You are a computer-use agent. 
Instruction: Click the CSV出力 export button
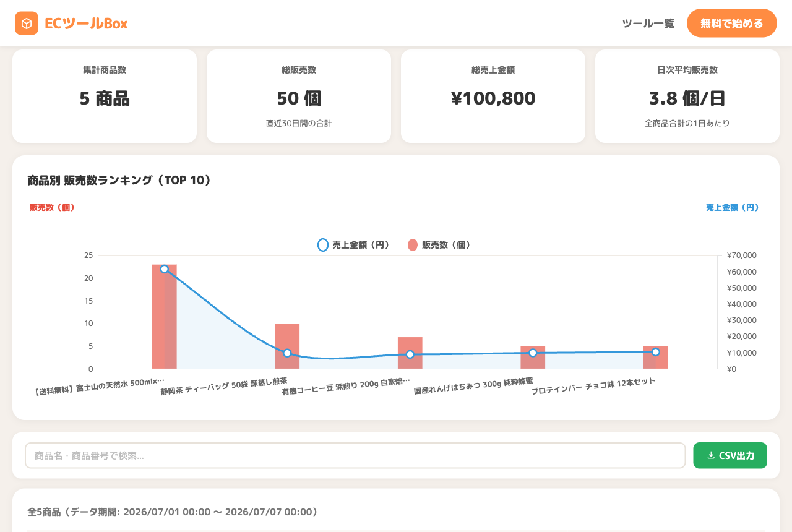pos(730,455)
